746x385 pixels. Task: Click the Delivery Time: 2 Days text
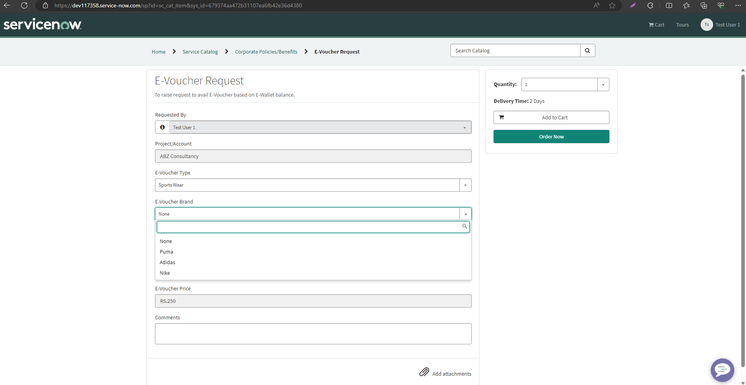tap(519, 101)
